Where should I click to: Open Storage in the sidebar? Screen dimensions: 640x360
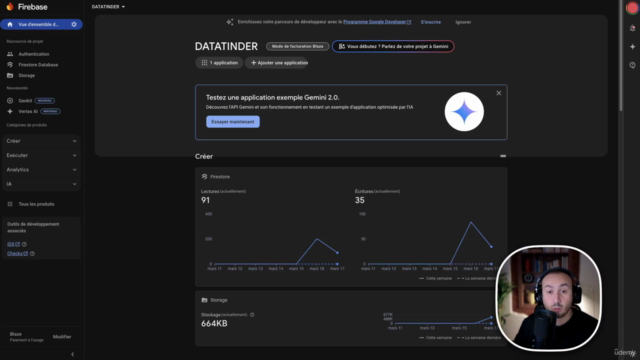(x=27, y=76)
